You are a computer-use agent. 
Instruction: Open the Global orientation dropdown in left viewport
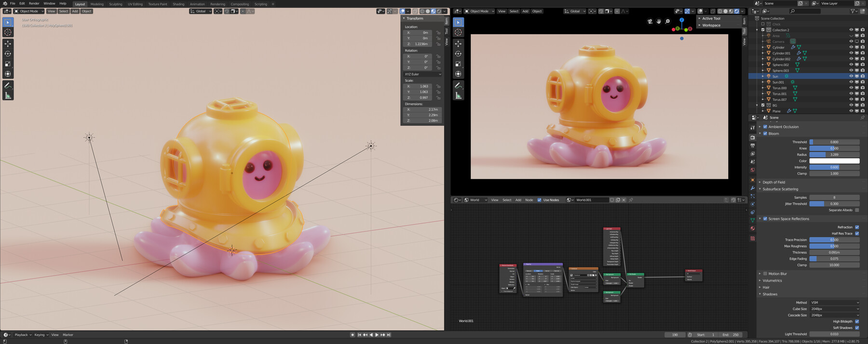(201, 11)
